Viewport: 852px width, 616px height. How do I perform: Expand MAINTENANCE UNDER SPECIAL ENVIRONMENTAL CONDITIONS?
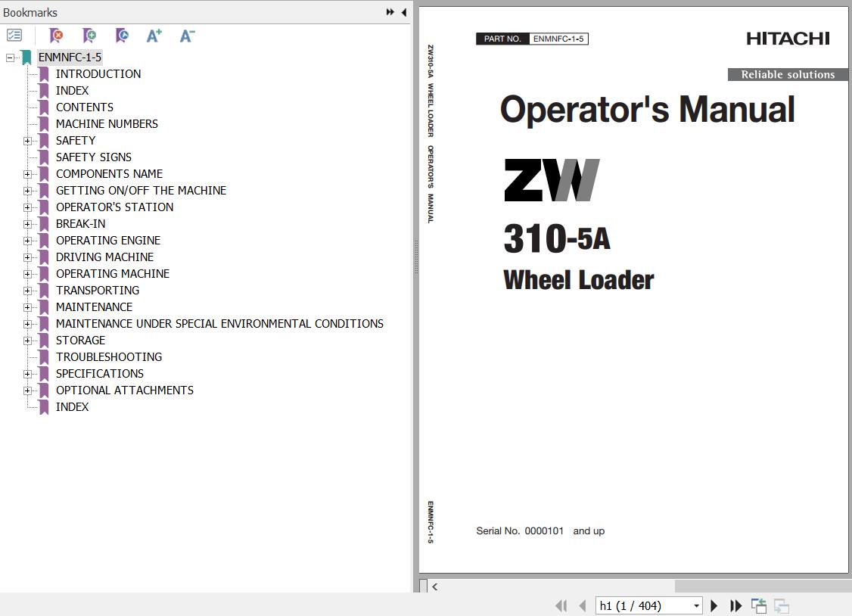(27, 324)
